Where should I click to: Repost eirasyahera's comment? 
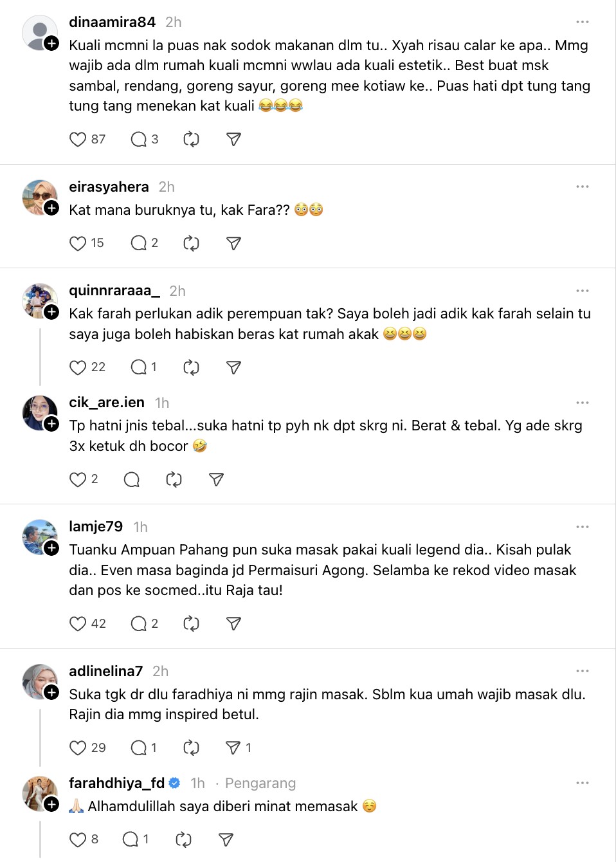coord(191,243)
